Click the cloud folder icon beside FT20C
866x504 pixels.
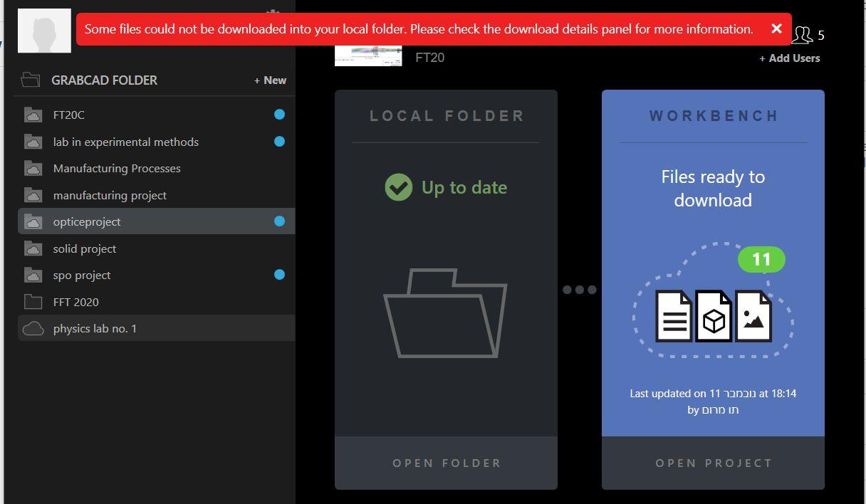tap(33, 115)
